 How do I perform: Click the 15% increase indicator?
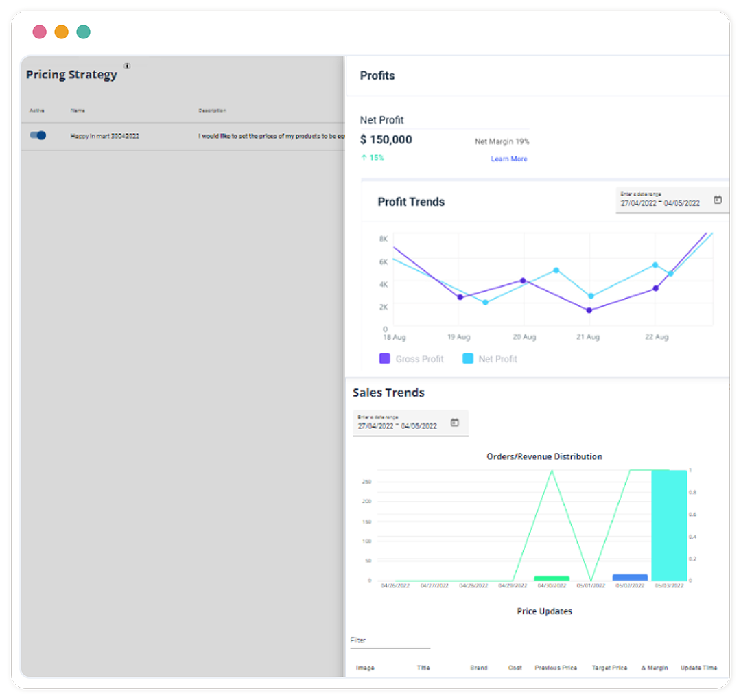(x=373, y=158)
